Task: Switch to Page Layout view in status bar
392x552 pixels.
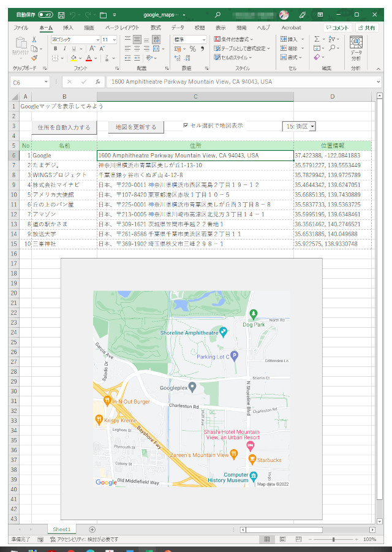Action: point(282,539)
